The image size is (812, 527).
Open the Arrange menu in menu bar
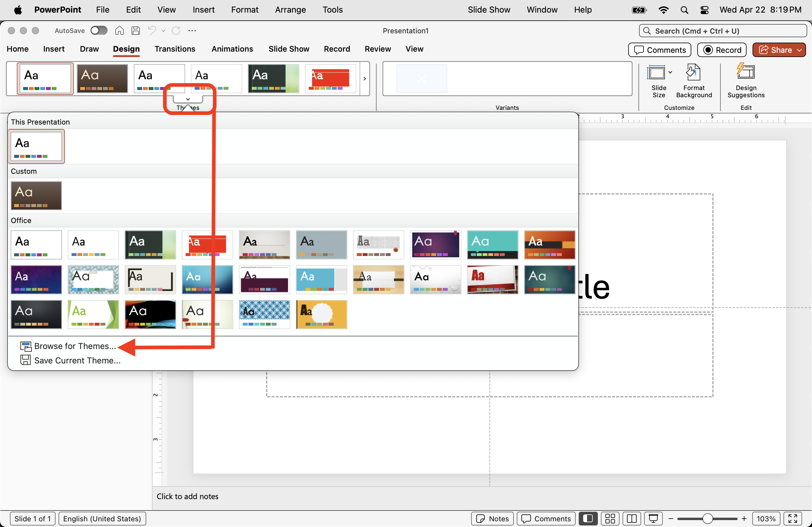290,10
